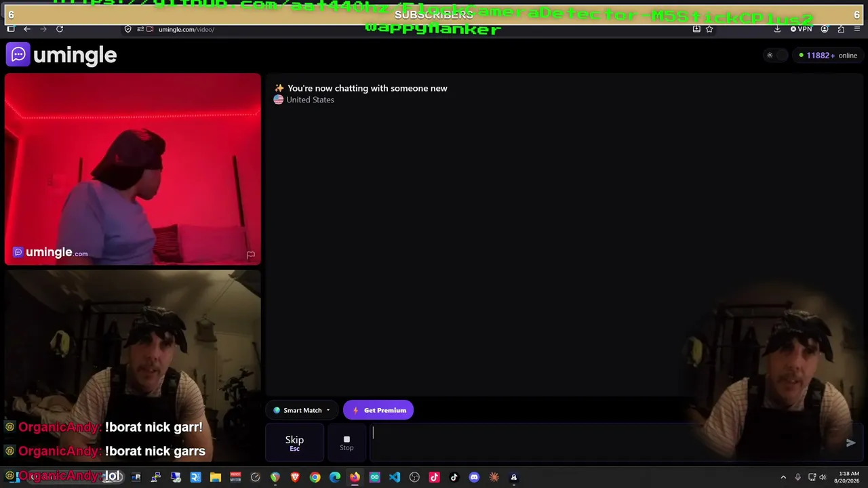868x488 pixels.
Task: Show hidden system tray icons chevron
Action: tap(783, 477)
